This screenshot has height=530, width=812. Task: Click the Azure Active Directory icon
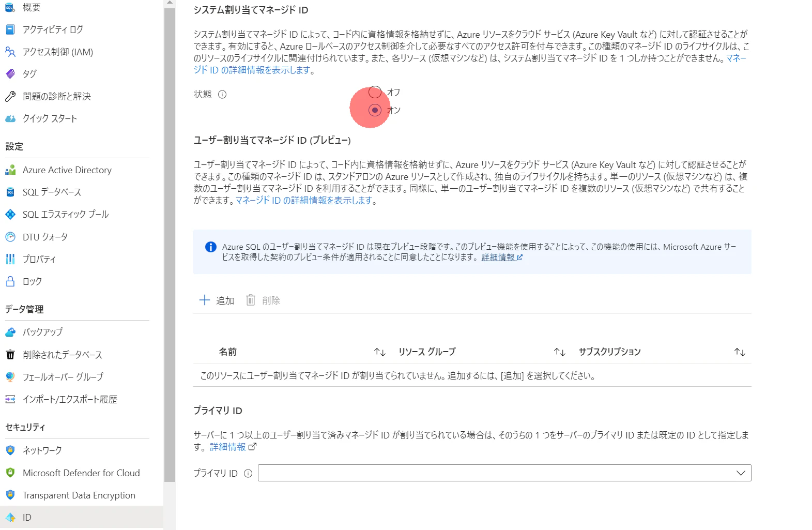(10, 170)
